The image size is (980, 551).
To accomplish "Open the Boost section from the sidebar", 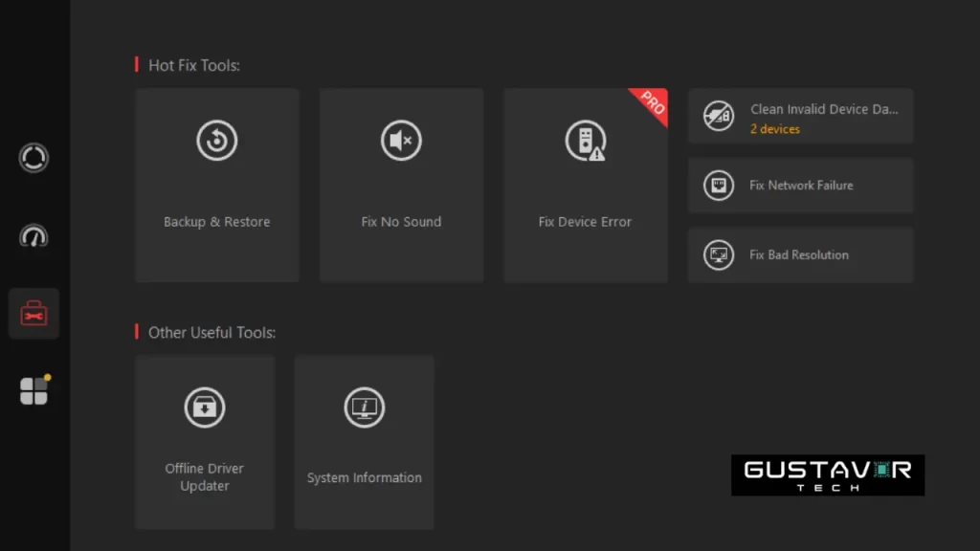I will [x=33, y=235].
